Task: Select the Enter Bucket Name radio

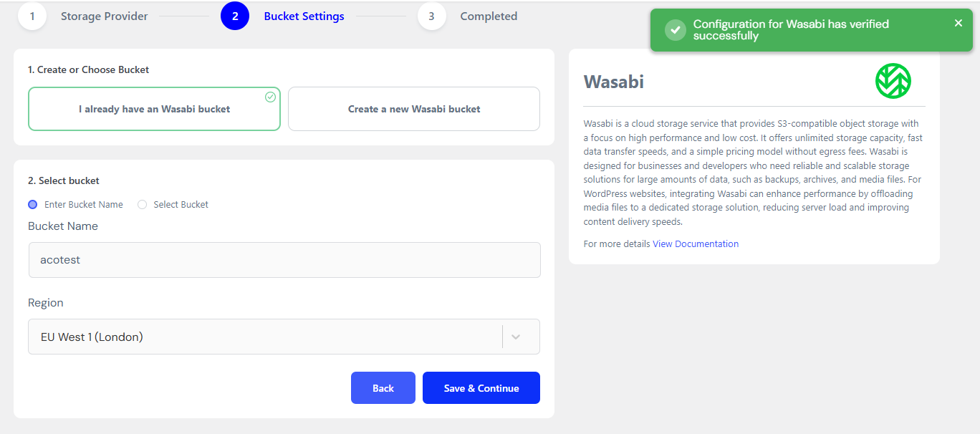Action: pos(33,205)
